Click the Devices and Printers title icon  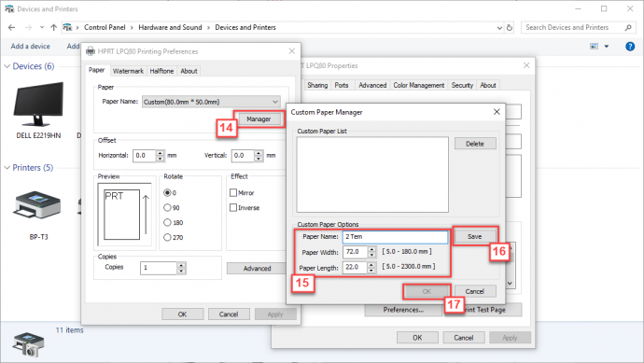tap(9, 8)
